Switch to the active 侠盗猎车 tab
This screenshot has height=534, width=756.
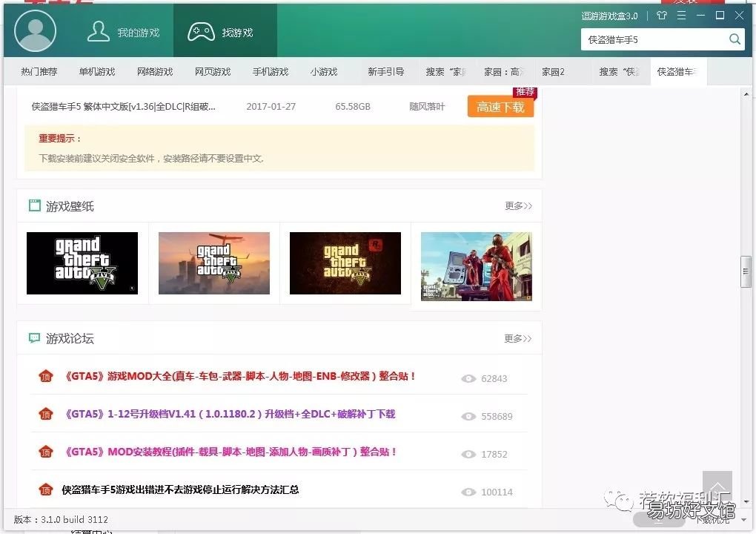(677, 71)
